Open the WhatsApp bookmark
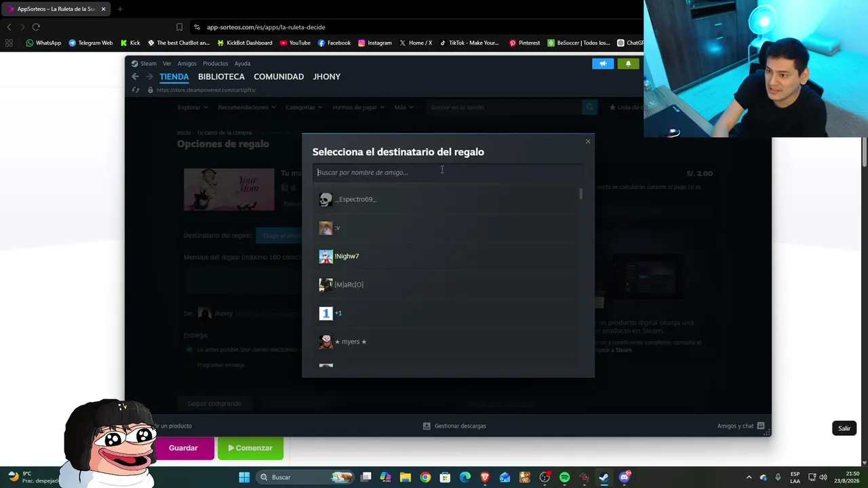The image size is (868, 488). point(43,43)
